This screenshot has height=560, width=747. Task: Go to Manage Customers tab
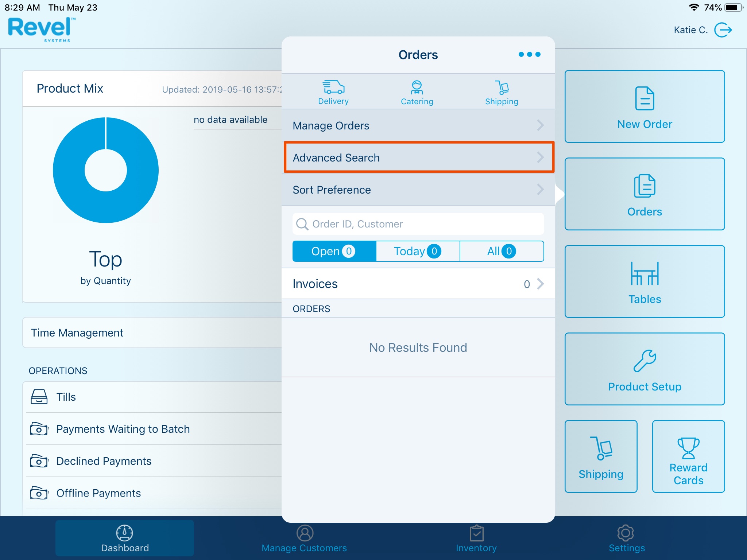click(x=304, y=538)
